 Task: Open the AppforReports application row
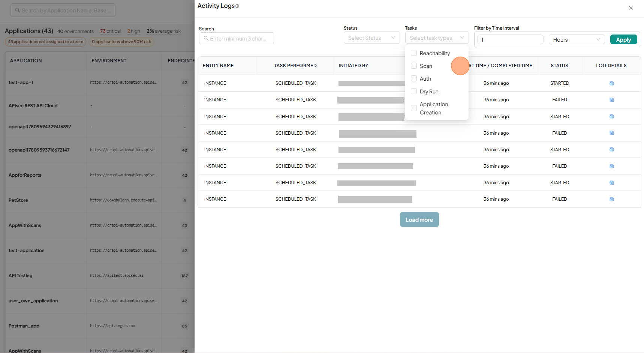[x=25, y=175]
